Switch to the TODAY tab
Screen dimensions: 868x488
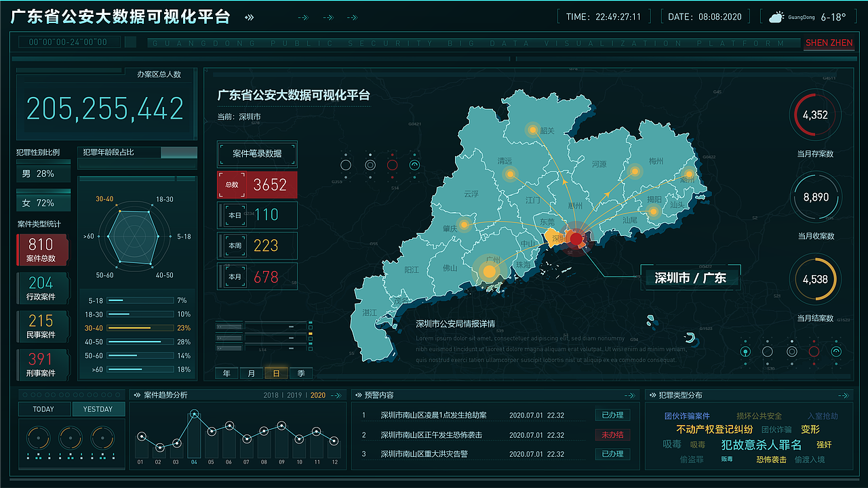[43, 409]
